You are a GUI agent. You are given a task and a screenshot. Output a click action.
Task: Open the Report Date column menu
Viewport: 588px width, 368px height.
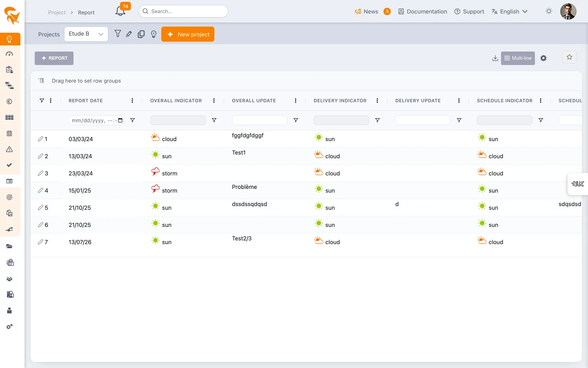[132, 101]
